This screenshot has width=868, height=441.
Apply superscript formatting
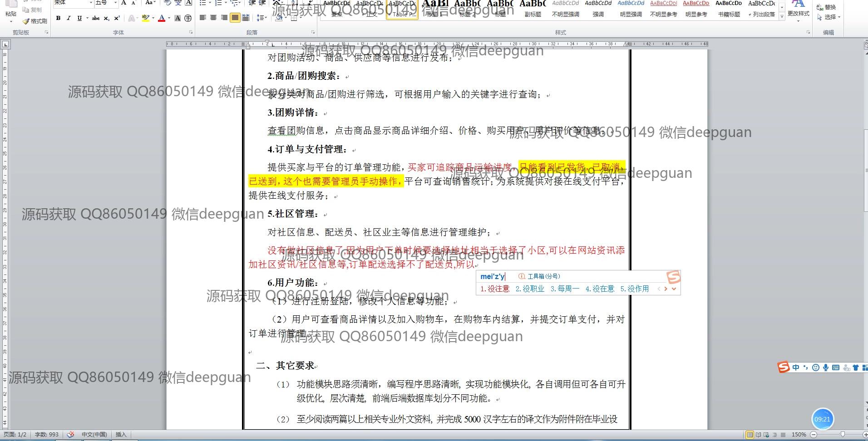click(x=117, y=18)
